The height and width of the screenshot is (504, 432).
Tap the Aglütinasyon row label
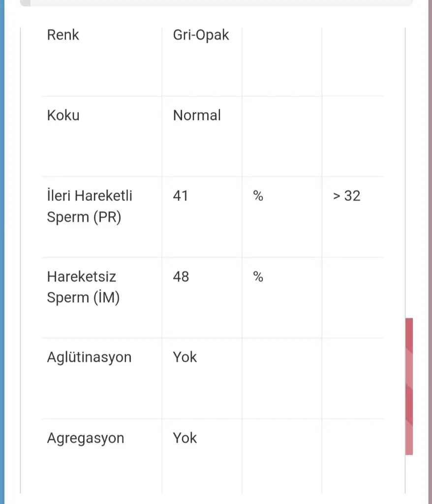tap(89, 357)
